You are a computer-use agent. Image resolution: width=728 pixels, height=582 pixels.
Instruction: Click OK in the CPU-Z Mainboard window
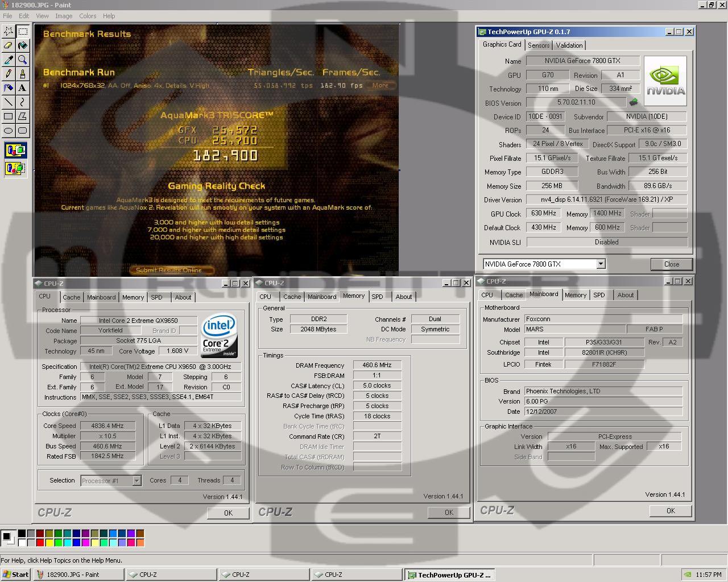[x=671, y=510]
